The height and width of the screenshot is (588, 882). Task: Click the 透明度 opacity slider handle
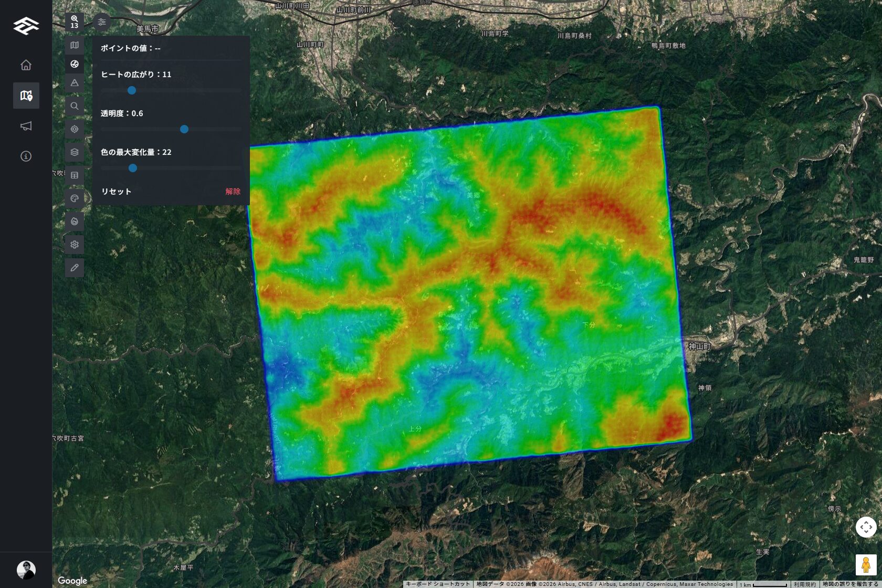[x=184, y=129]
